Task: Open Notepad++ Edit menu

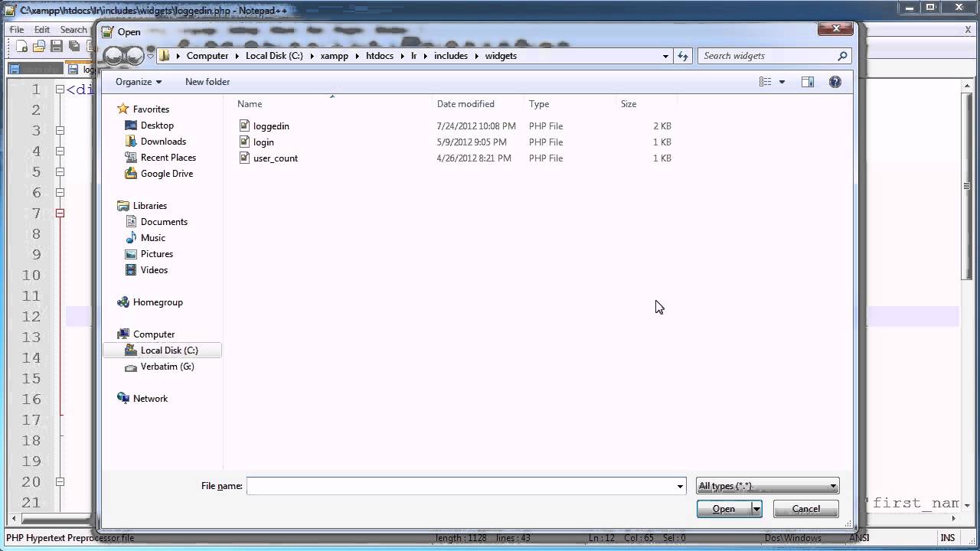Action: click(42, 30)
